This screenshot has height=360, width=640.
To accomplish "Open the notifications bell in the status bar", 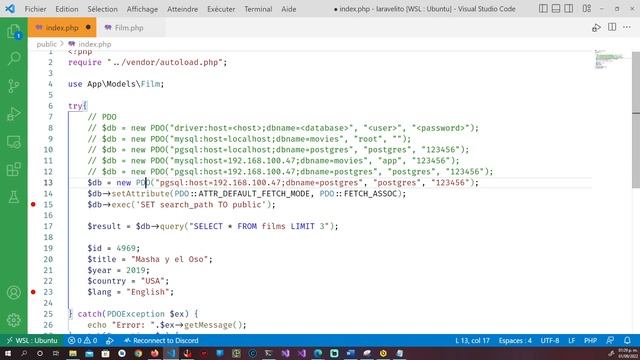I will pyautogui.click(x=627, y=340).
